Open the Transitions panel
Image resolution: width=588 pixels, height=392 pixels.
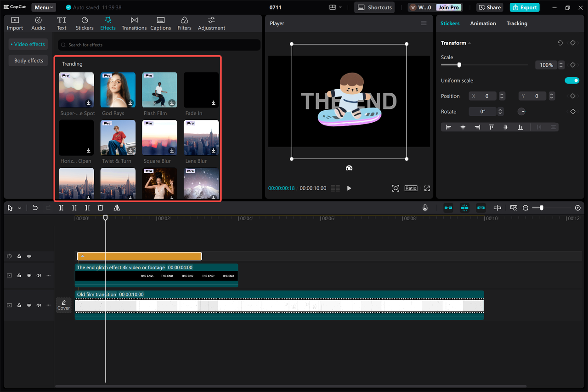134,23
